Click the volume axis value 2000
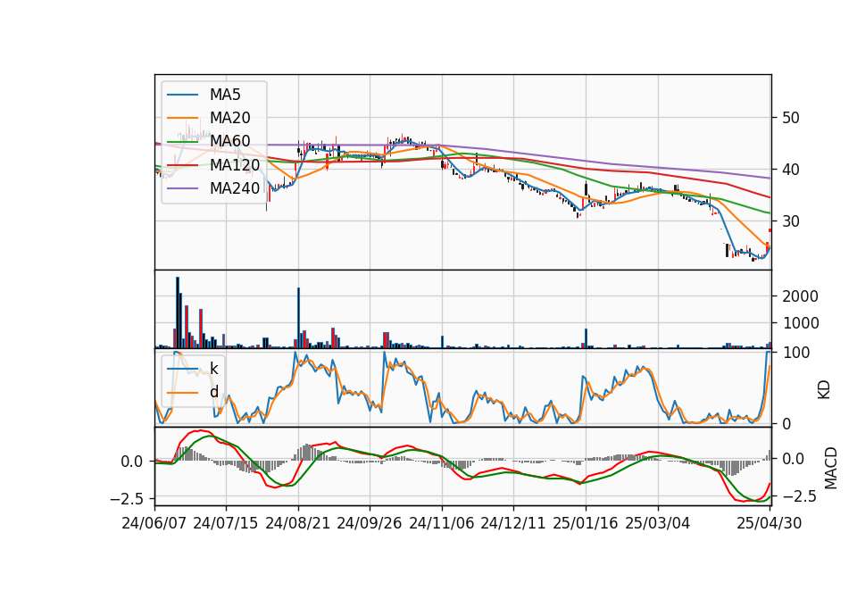Viewport: 857px width, 616px height. 800,296
